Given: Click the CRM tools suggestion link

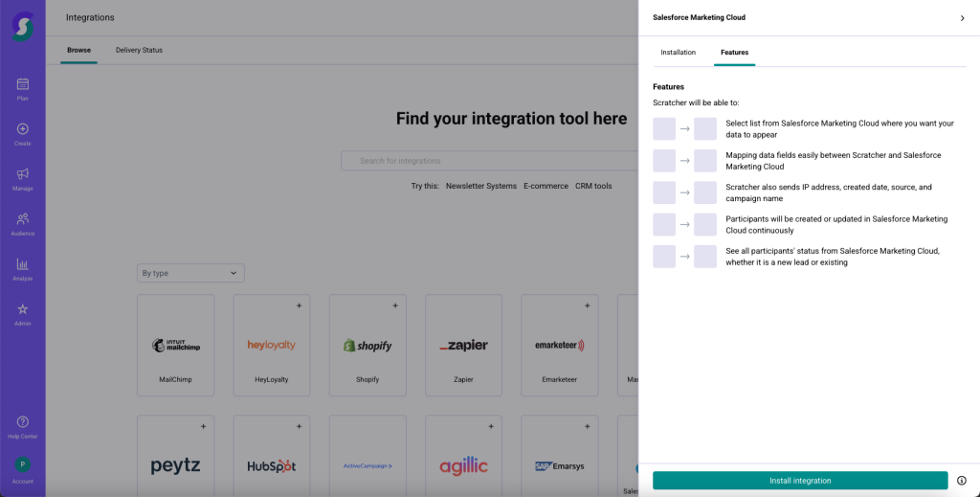Looking at the screenshot, I should click(593, 186).
